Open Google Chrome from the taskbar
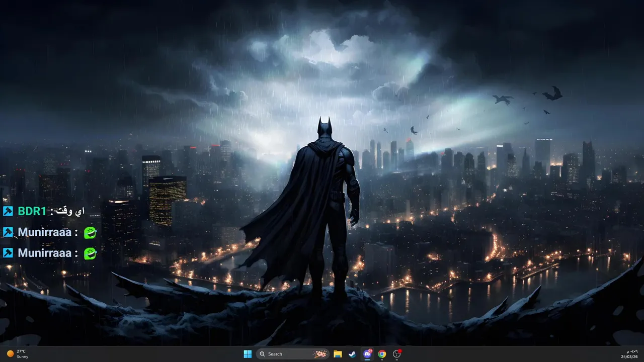Screen dimensions: 644x362 (x=382, y=354)
